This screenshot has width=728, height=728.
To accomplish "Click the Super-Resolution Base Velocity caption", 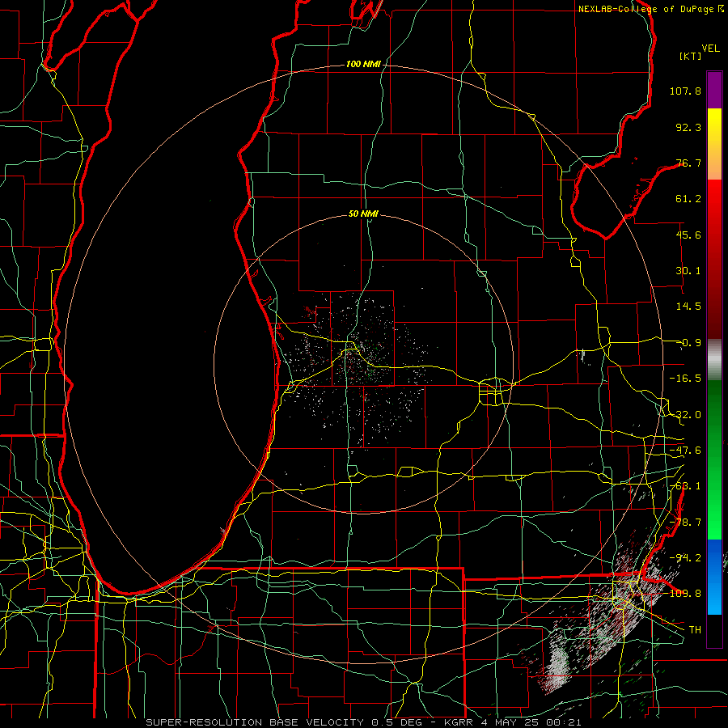I will (x=363, y=722).
